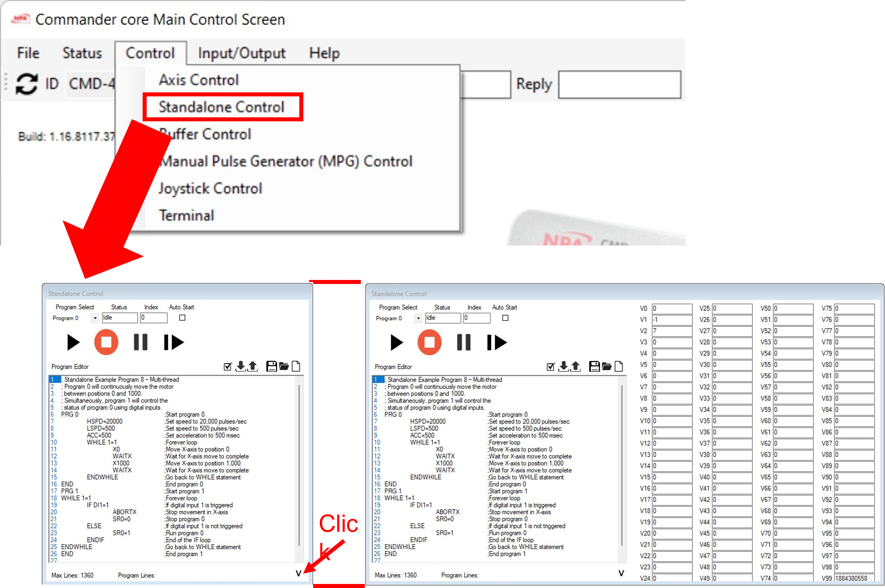Click the "IF DI1=1" line in the expanded window's editor
The width and height of the screenshot is (885, 588).
pyautogui.click(x=421, y=505)
